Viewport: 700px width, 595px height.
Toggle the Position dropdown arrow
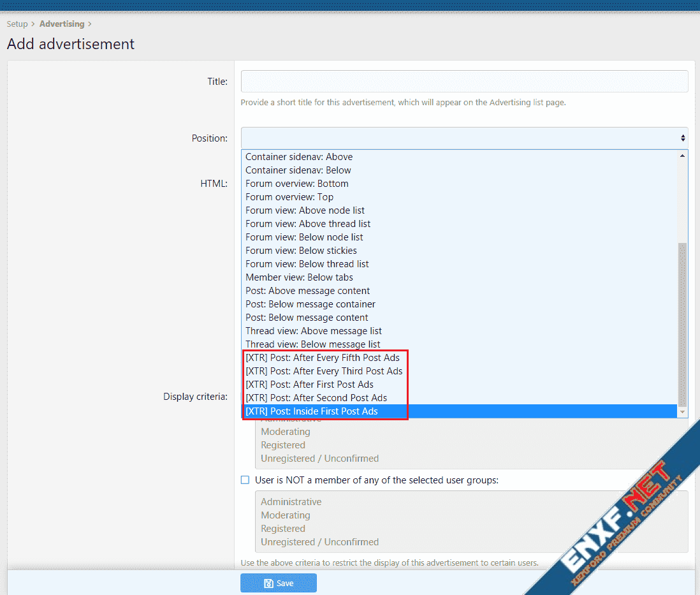click(683, 138)
